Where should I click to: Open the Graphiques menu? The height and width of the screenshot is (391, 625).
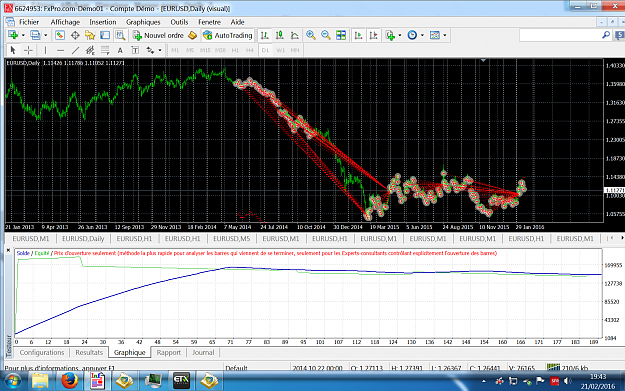(143, 22)
